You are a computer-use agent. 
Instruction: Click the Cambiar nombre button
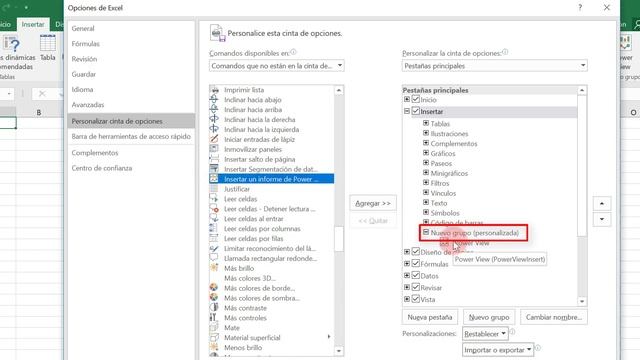pyautogui.click(x=553, y=317)
